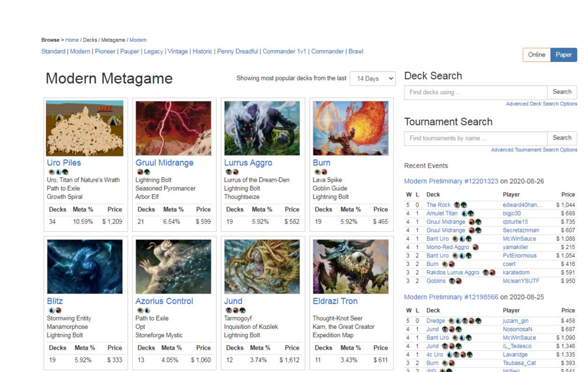This screenshot has height=372, width=588.
Task: Click the Home breadcrumb link
Action: [72, 40]
